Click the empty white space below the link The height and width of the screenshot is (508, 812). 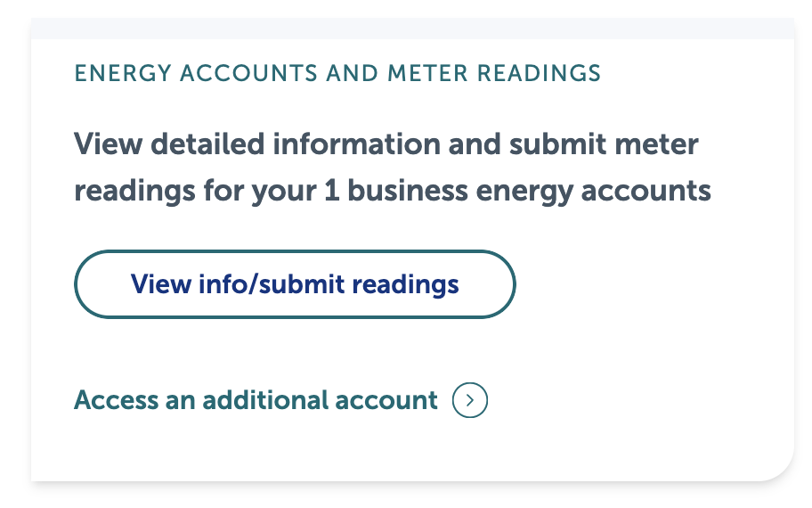tap(410, 450)
